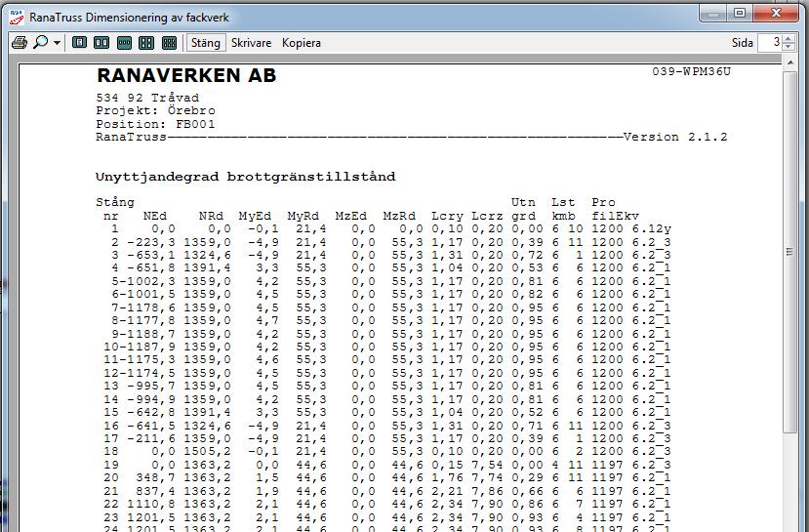
Task: Click the value '-653,1' in row 3
Action: coord(151,255)
